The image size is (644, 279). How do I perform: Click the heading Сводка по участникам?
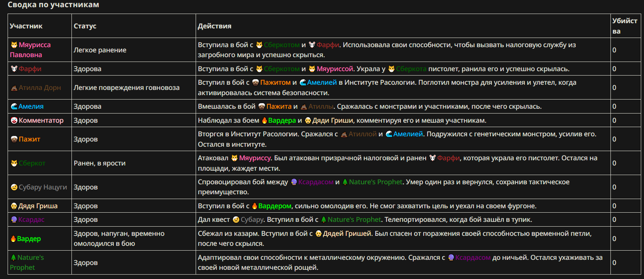54,5
